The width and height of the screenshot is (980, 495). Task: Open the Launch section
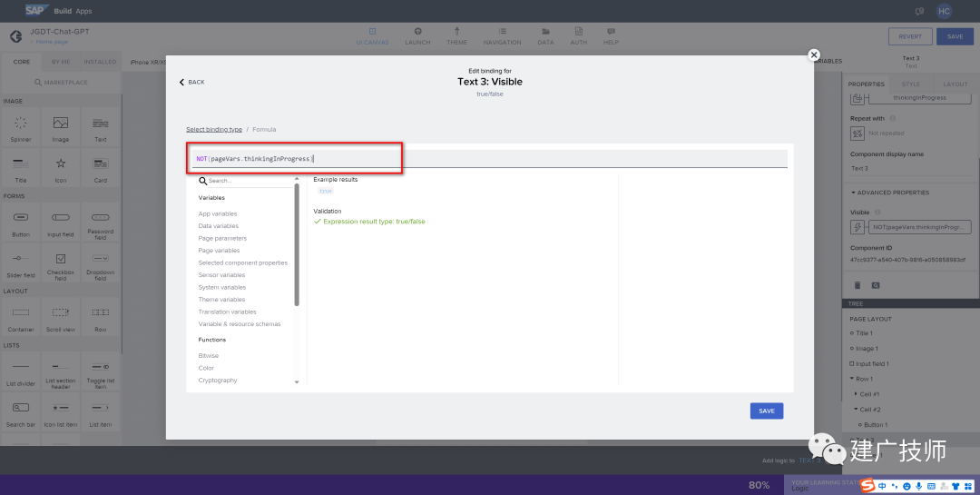[417, 36]
